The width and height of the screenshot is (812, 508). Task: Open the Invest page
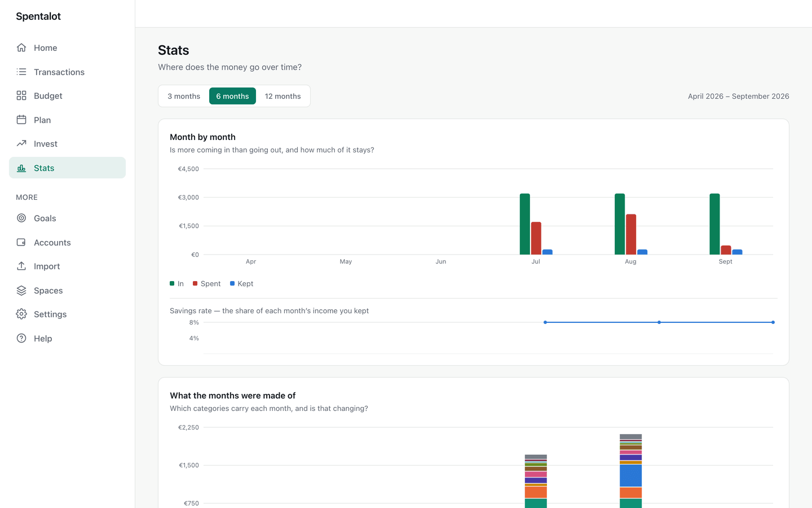click(x=67, y=144)
